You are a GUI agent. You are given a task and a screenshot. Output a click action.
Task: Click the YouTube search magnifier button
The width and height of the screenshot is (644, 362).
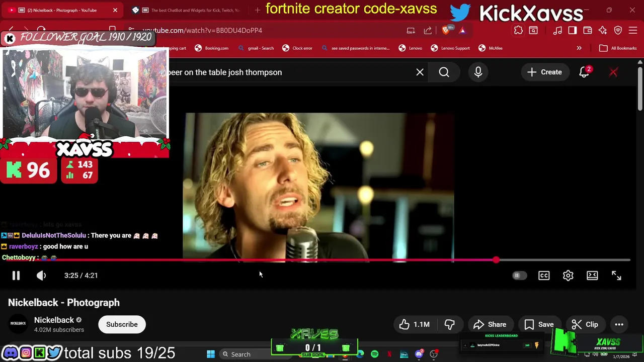click(x=444, y=72)
